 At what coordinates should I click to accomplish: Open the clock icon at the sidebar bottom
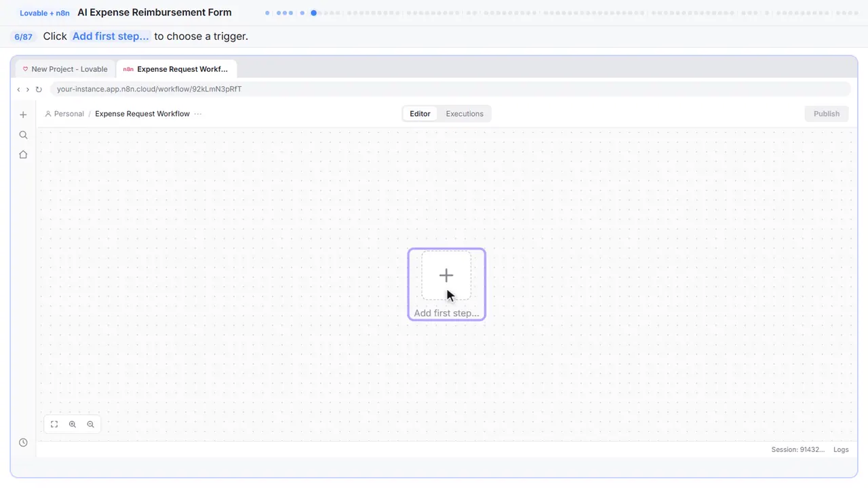(x=23, y=443)
